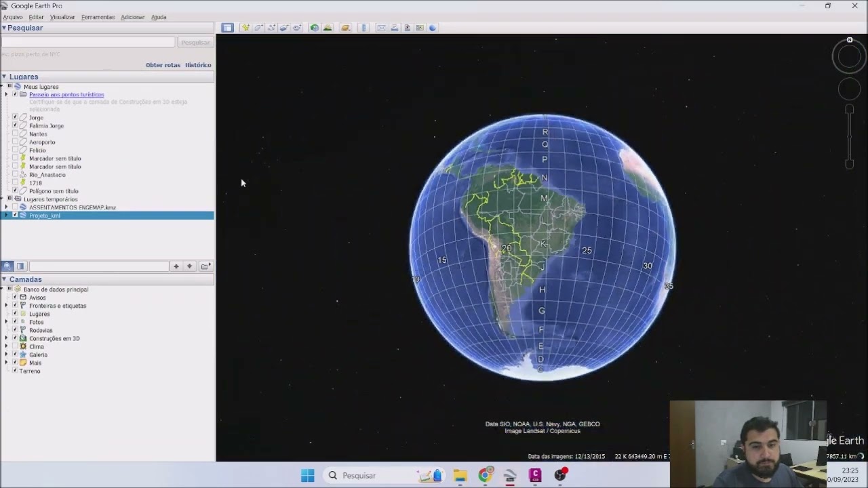
Task: Click the Move joystick ring
Action: (849, 89)
